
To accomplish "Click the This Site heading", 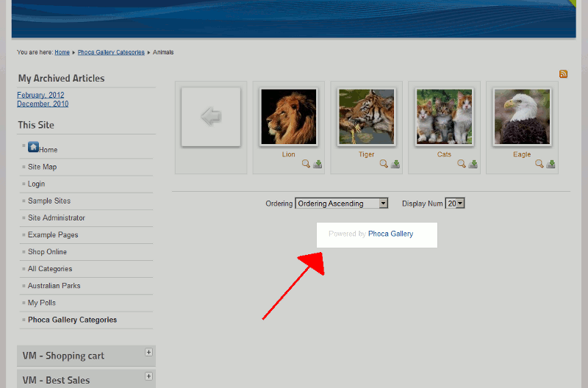I will pos(36,125).
